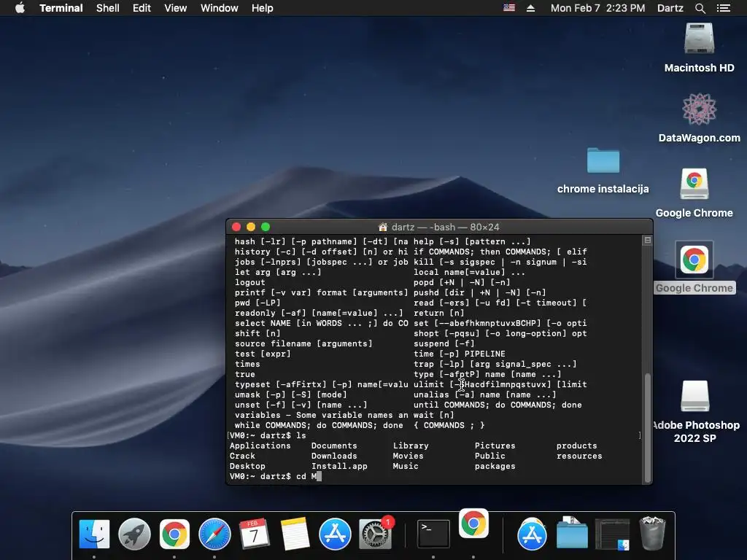
Task: Click the home proxy icon in Terminal title
Action: pyautogui.click(x=382, y=227)
